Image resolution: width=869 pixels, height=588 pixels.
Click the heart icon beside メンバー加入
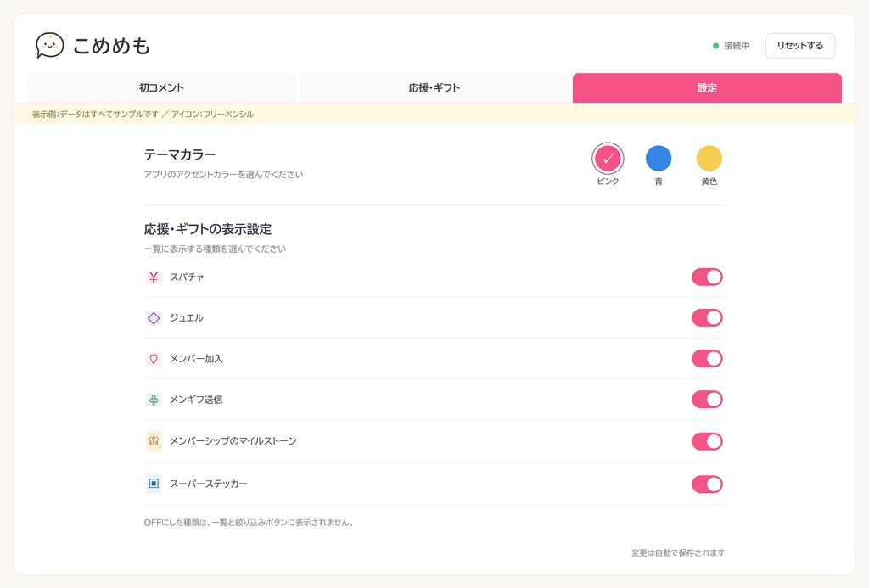[154, 359]
